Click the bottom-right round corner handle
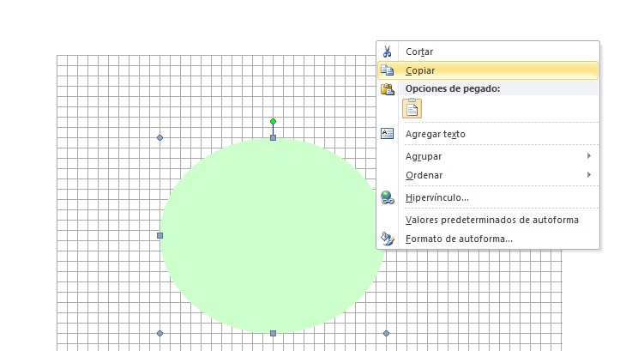 click(x=386, y=333)
